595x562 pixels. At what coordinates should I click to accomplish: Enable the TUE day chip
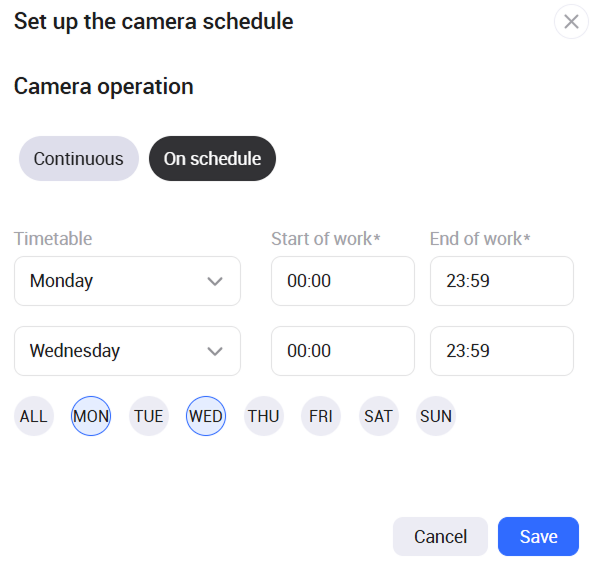[x=149, y=416]
